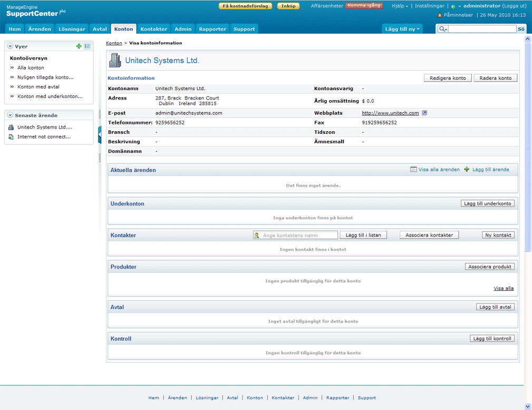Click the Radera konto button
Screen dimensions: 532x410
(x=496, y=78)
